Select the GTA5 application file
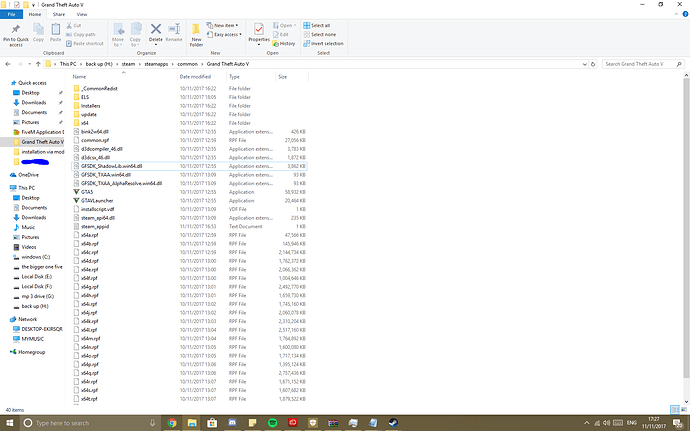The height and width of the screenshot is (431, 690). [x=87, y=192]
